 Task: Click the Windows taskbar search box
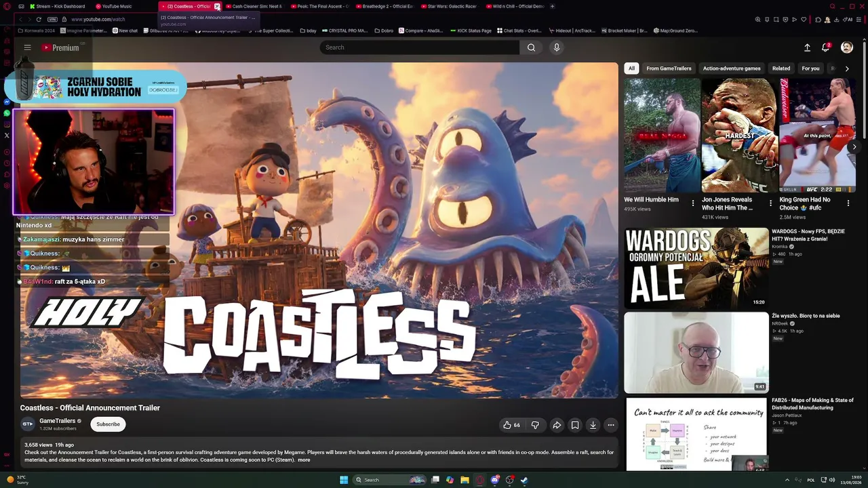coord(390,480)
